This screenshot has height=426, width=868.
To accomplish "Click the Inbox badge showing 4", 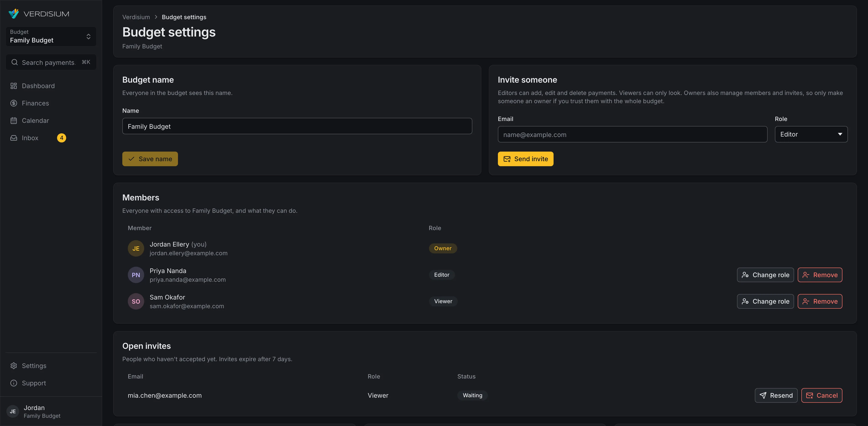I will coord(62,138).
